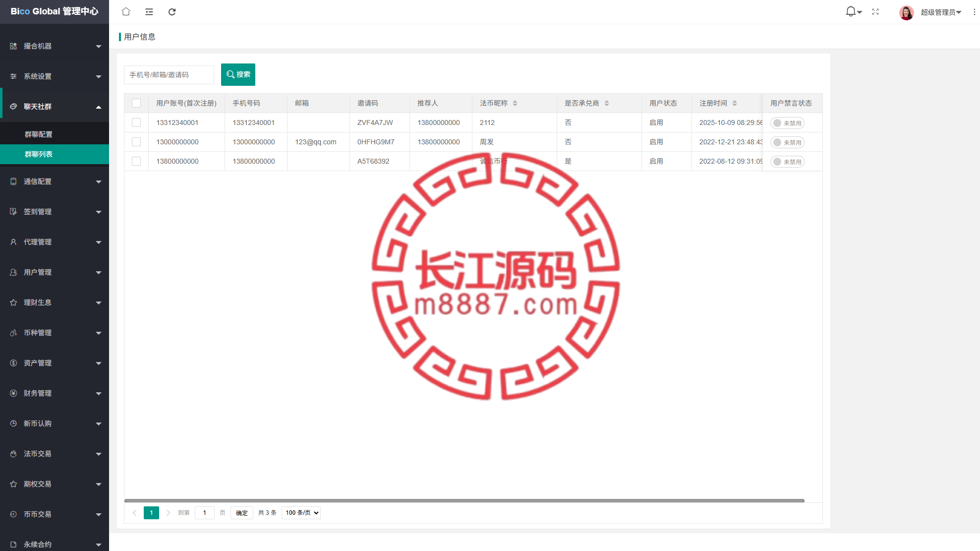
Task: Click the previous page arrow
Action: pos(134,513)
